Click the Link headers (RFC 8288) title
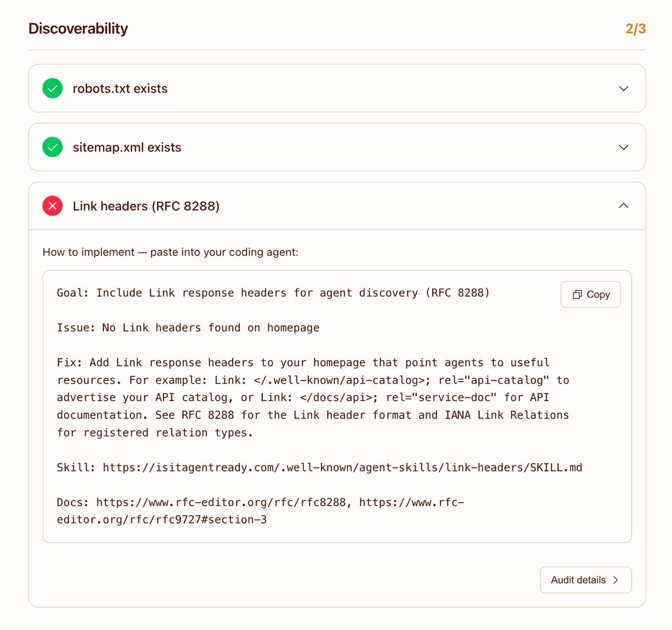The width and height of the screenshot is (672, 630). [x=146, y=206]
